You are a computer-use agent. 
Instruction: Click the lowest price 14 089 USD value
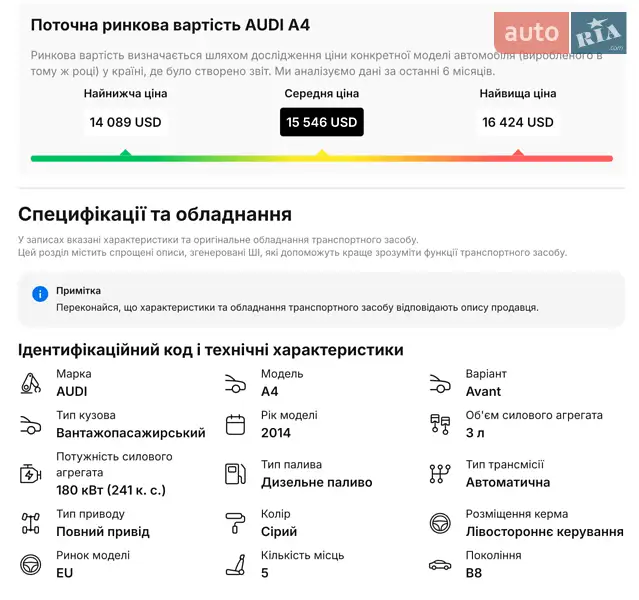pos(125,122)
